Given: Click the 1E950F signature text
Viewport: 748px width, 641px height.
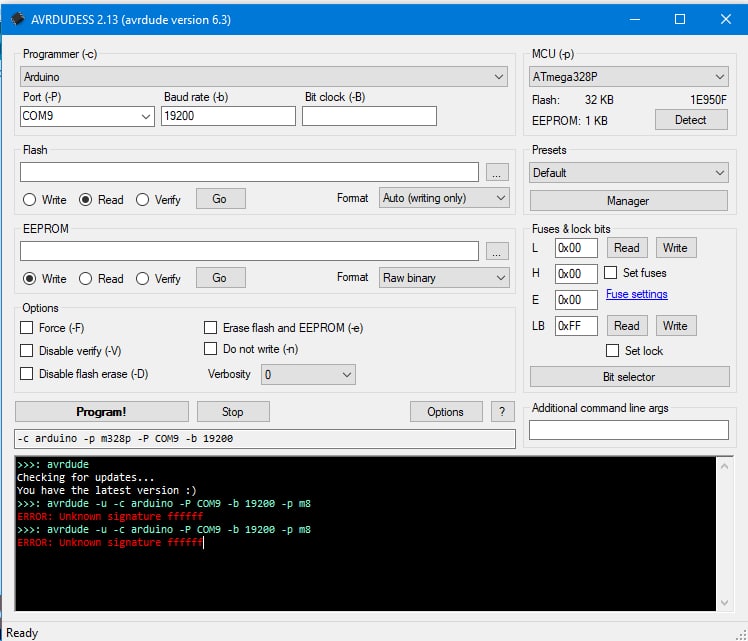Looking at the screenshot, I should pyautogui.click(x=708, y=100).
